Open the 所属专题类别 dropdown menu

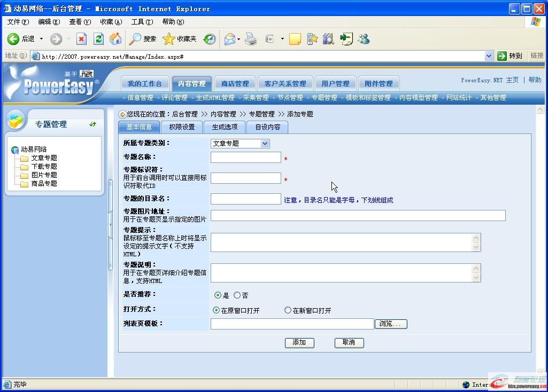(x=265, y=143)
